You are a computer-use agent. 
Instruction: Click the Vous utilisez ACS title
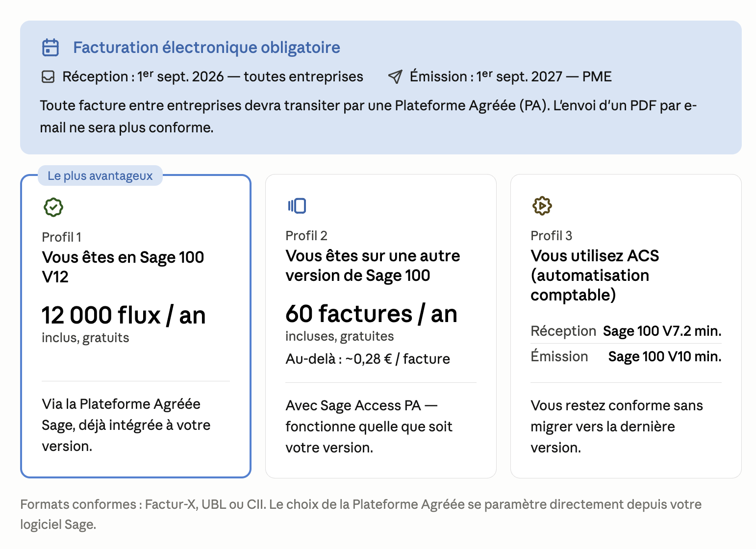(595, 275)
